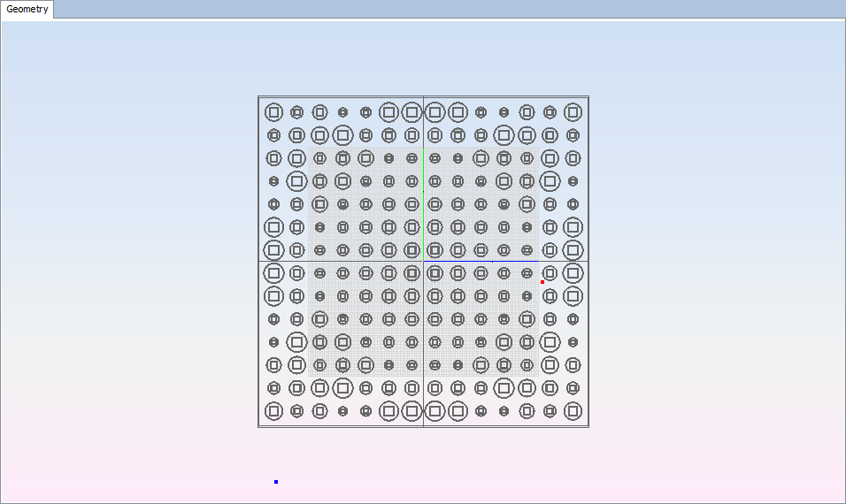Select leftmost ring just below the horizontal midline
This screenshot has width=846, height=504.
pyautogui.click(x=273, y=273)
